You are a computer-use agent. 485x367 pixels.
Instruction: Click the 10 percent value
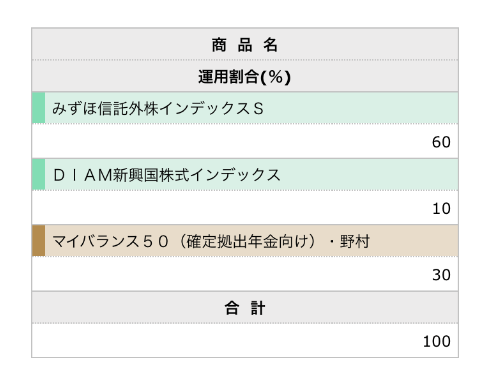point(441,209)
